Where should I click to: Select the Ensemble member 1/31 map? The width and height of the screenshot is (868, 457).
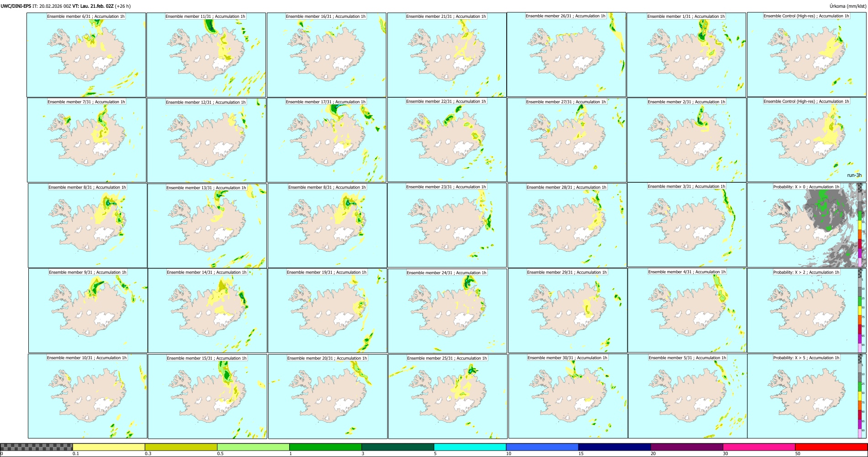click(686, 55)
